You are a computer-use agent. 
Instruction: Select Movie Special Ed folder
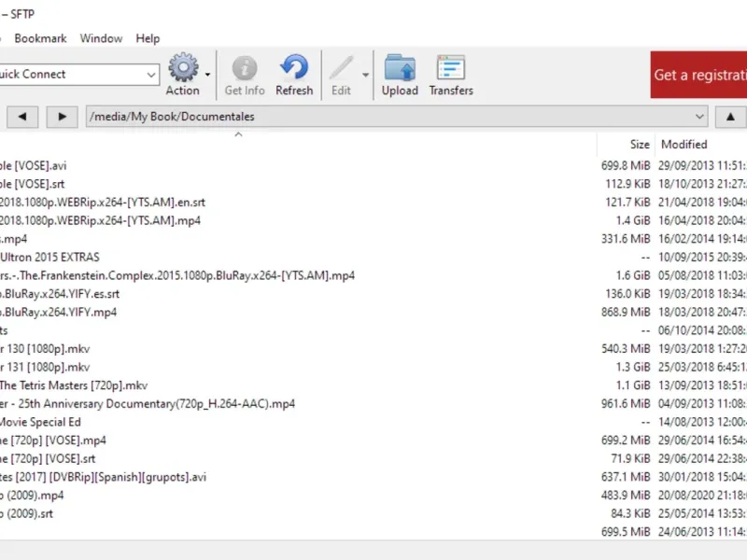coord(40,422)
